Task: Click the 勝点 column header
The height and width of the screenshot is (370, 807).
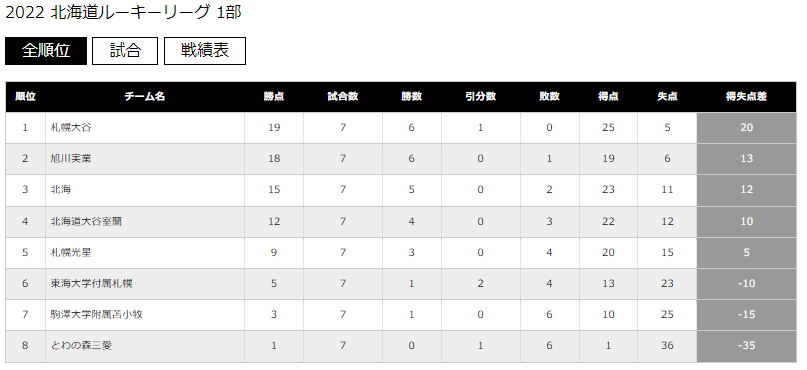Action: pyautogui.click(x=274, y=97)
